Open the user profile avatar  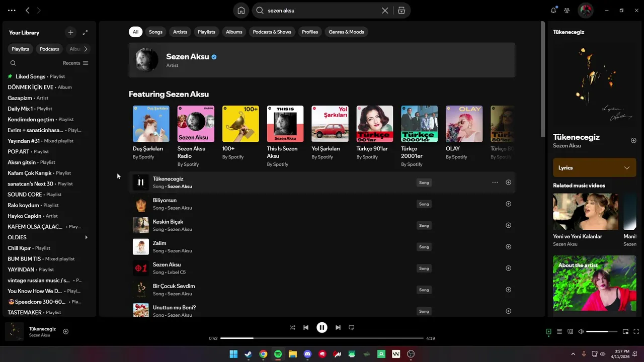[585, 10]
